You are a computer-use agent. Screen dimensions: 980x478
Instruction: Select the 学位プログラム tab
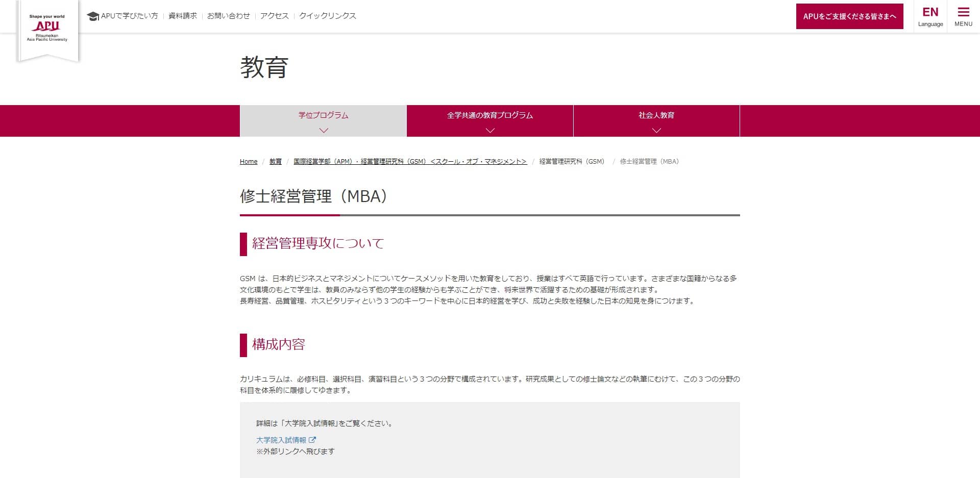323,121
